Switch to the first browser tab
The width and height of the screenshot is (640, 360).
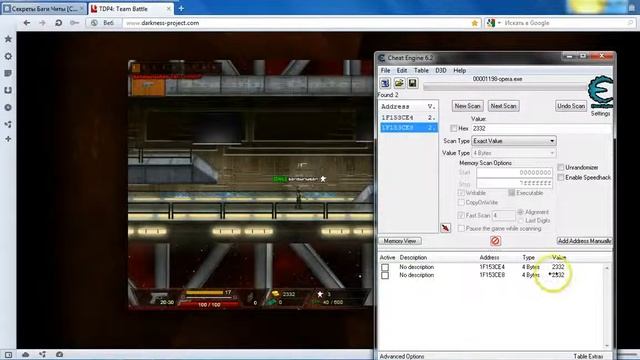click(44, 9)
